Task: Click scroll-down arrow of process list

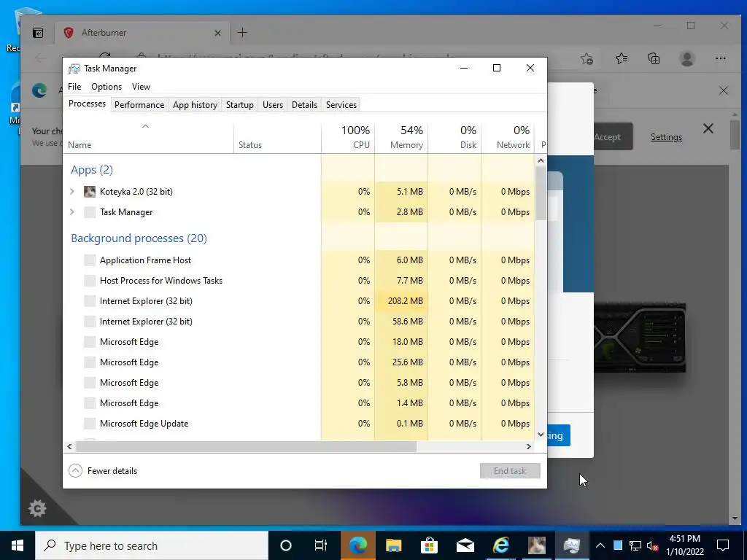Action: (x=541, y=435)
